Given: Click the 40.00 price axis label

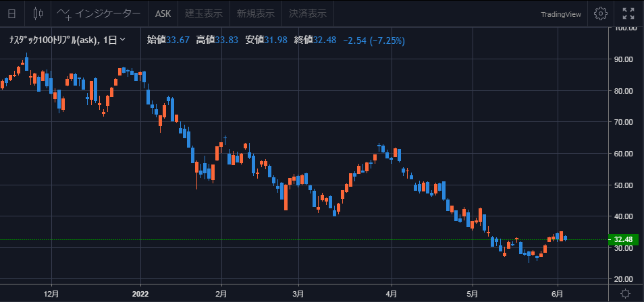Looking at the screenshot, I should click(x=624, y=216).
